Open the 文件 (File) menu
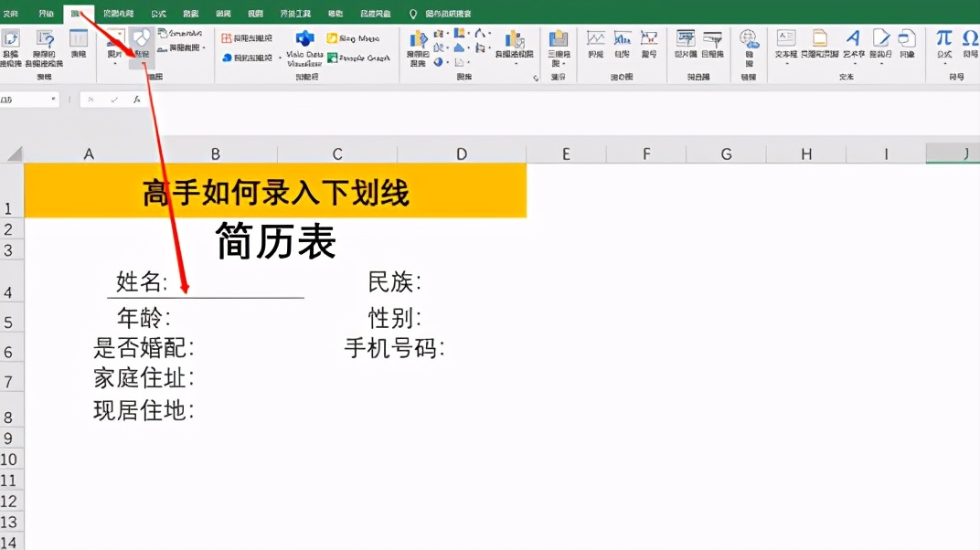Viewport: 980px width, 550px height. (14, 13)
